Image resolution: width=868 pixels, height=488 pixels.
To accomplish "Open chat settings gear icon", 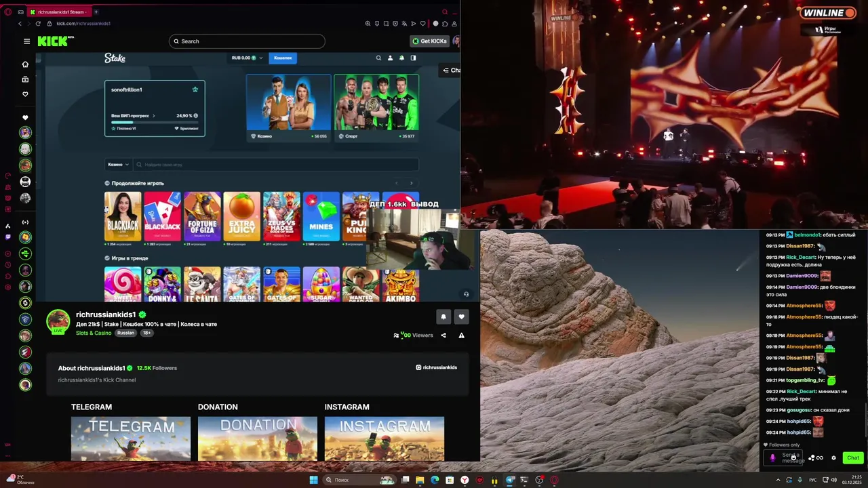I will 834,457.
